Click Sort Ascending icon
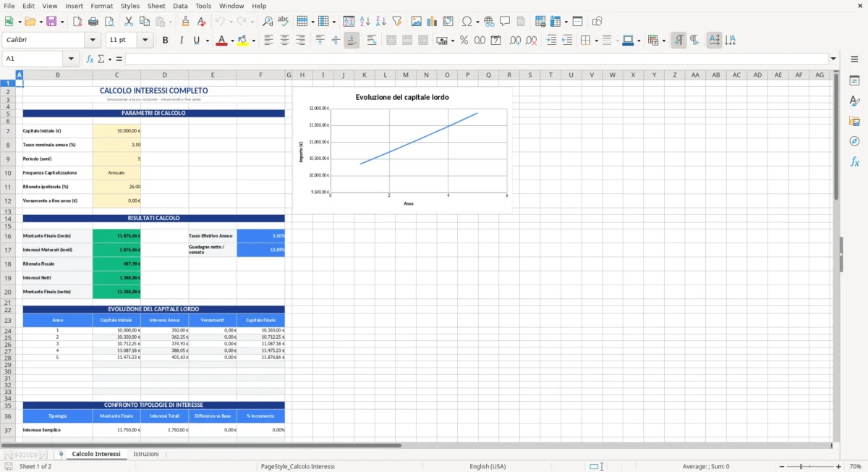This screenshot has width=868, height=472. coord(365,22)
